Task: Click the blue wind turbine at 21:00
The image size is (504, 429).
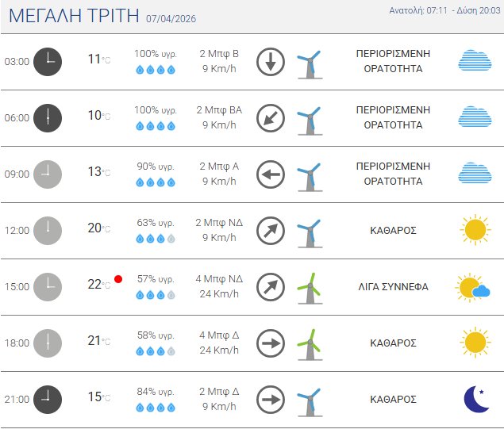Action: tap(309, 400)
